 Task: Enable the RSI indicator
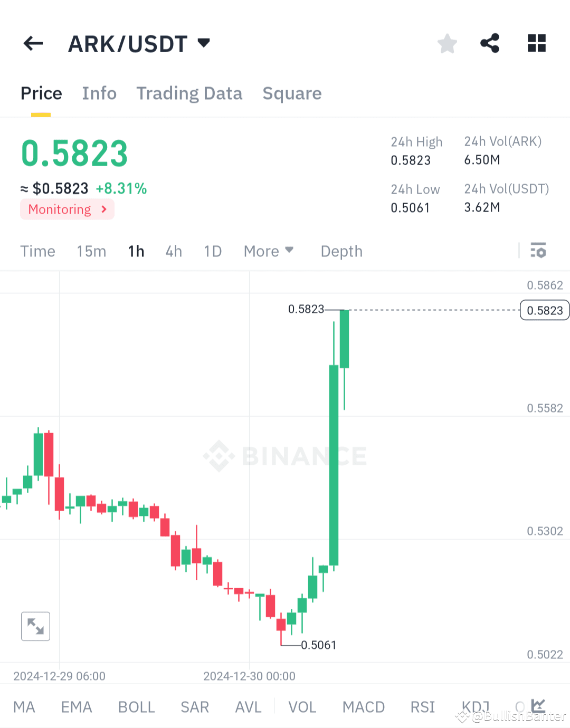[422, 707]
